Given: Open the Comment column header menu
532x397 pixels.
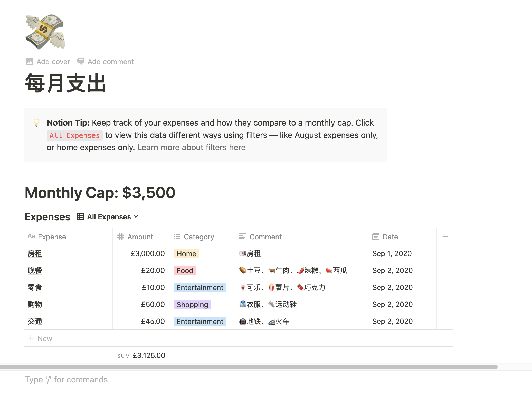Looking at the screenshot, I should point(265,237).
